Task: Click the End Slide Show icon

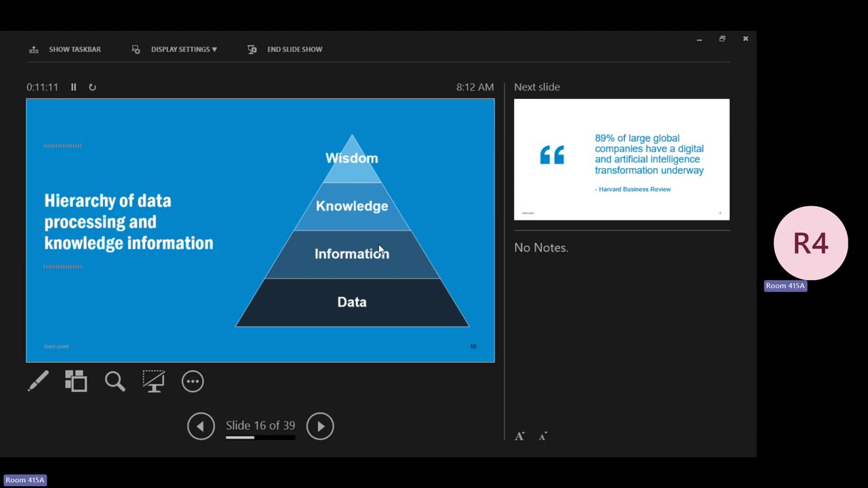Action: [x=252, y=49]
